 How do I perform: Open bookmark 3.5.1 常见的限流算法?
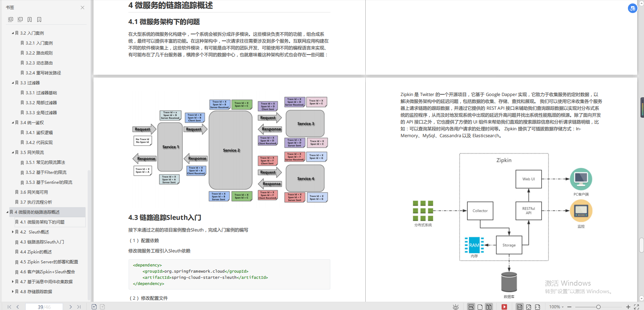pos(45,163)
